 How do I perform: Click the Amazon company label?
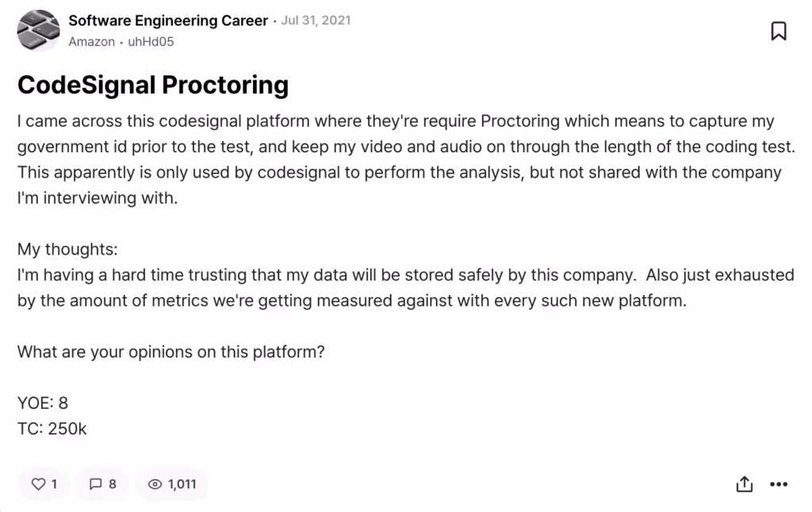[91, 42]
